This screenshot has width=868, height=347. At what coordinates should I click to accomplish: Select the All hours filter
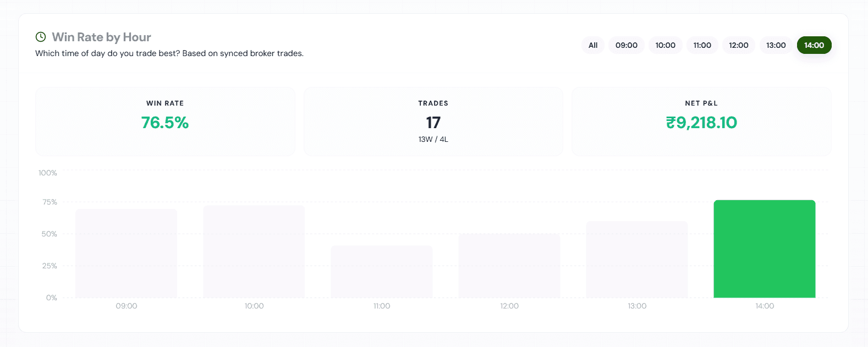pyautogui.click(x=593, y=45)
